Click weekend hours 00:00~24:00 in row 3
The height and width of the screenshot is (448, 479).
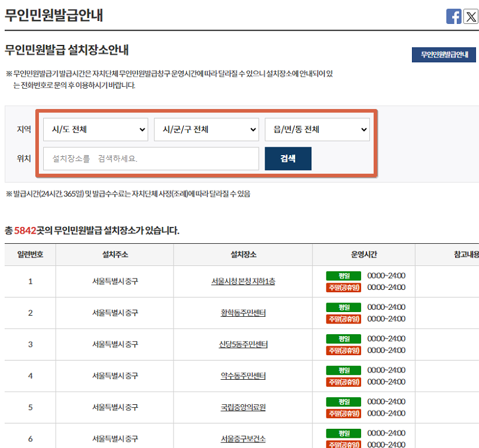point(386,350)
